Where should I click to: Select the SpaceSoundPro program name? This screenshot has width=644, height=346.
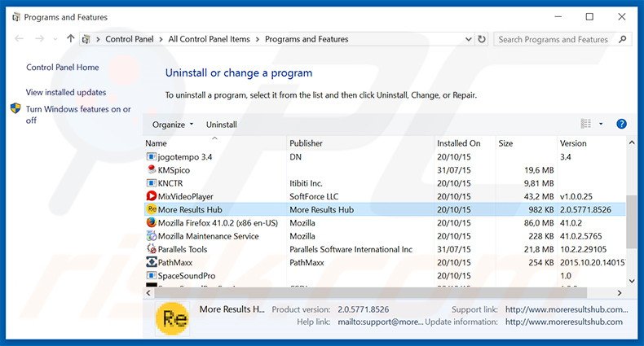(x=187, y=275)
